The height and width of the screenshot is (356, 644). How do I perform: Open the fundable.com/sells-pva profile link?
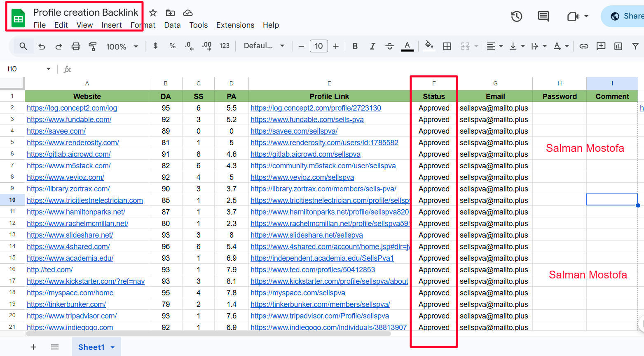click(307, 120)
